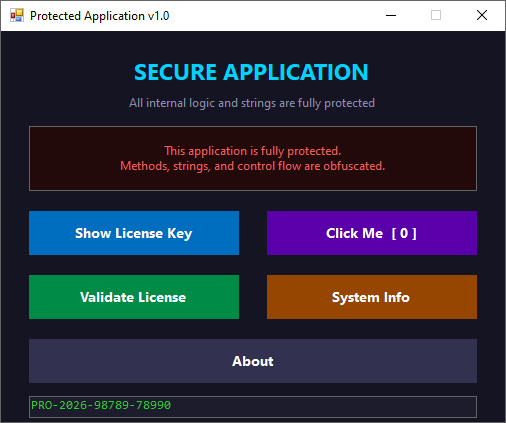Click the PRO-2026-98789-78990 key text
Viewport: 506px width, 423px height.
click(101, 405)
